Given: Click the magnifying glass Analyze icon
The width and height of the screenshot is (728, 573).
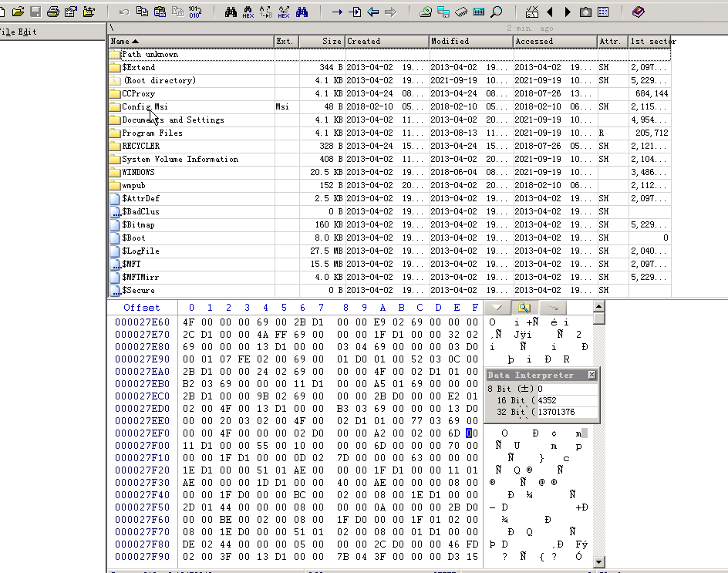Looking at the screenshot, I should pyautogui.click(x=497, y=12).
